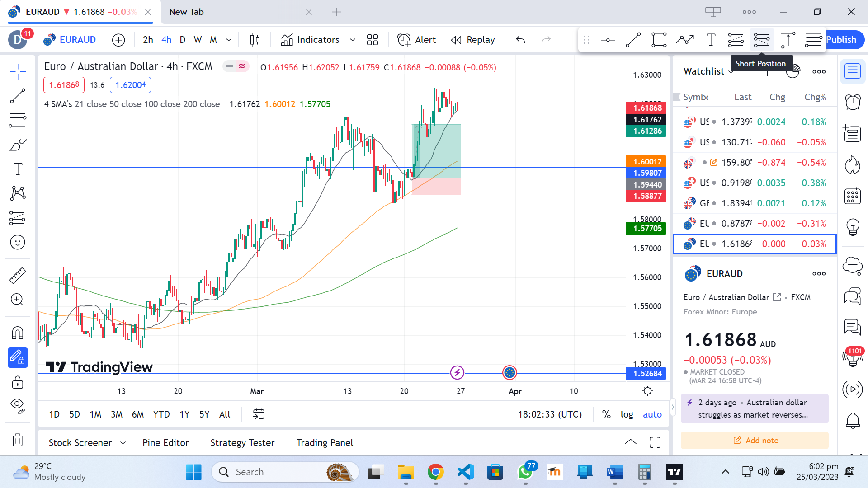
Task: Click Add note button
Action: click(x=755, y=440)
